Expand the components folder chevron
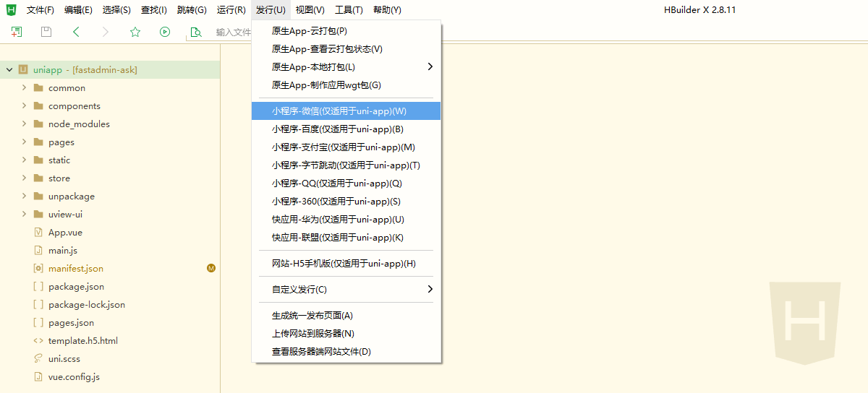The width and height of the screenshot is (868, 393). [24, 105]
